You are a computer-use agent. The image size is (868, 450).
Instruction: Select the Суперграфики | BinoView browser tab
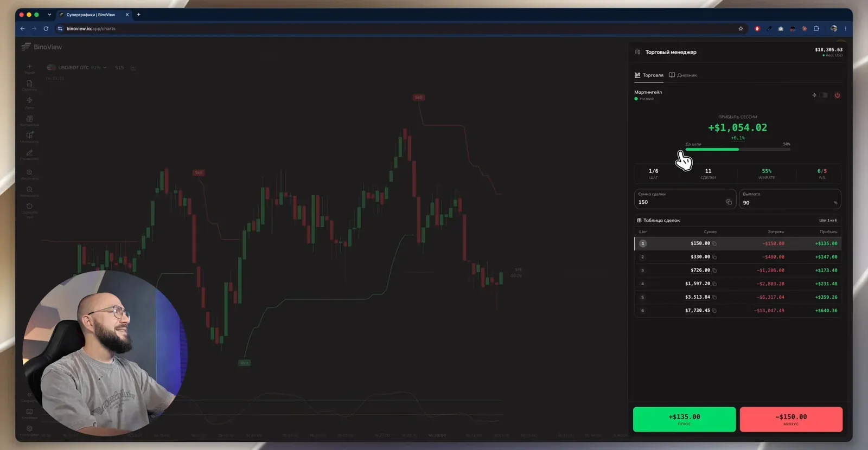[x=94, y=15]
